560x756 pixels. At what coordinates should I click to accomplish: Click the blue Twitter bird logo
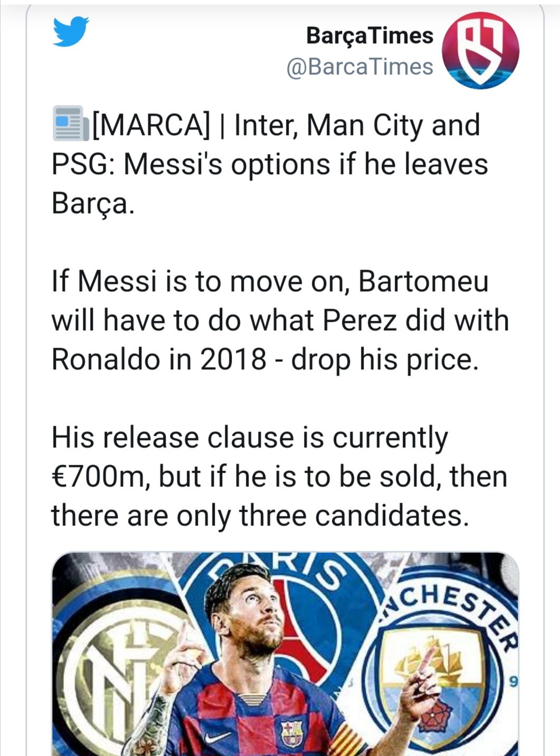pos(71,32)
